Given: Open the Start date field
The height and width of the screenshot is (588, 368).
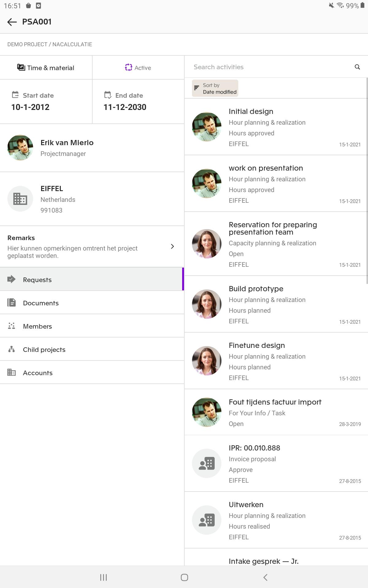Looking at the screenshot, I should (x=46, y=102).
